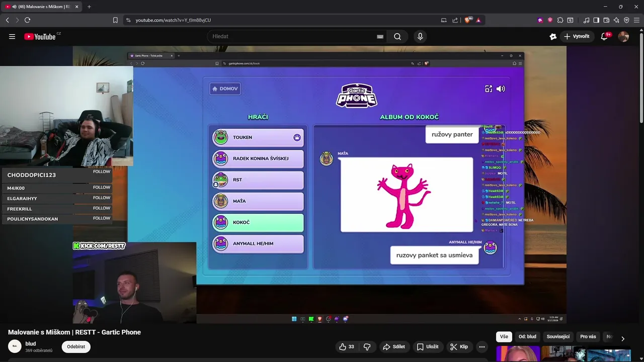This screenshot has width=644, height=362.
Task: Select the Od: blud filter chip
Action: pyautogui.click(x=527, y=337)
